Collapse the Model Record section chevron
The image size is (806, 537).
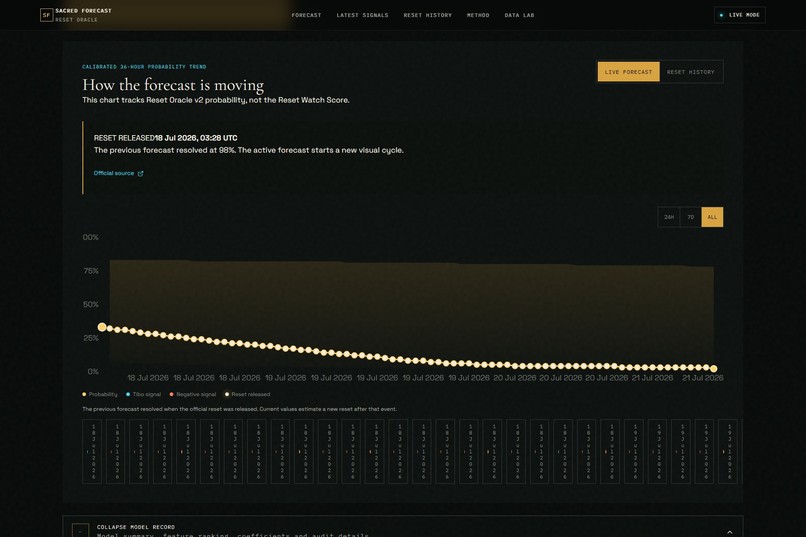(729, 532)
